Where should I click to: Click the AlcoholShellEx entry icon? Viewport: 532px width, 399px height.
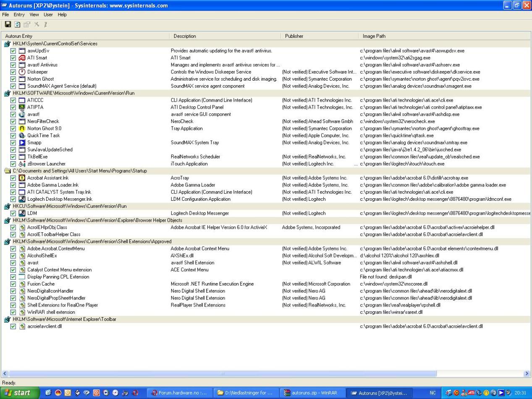[x=22, y=255]
